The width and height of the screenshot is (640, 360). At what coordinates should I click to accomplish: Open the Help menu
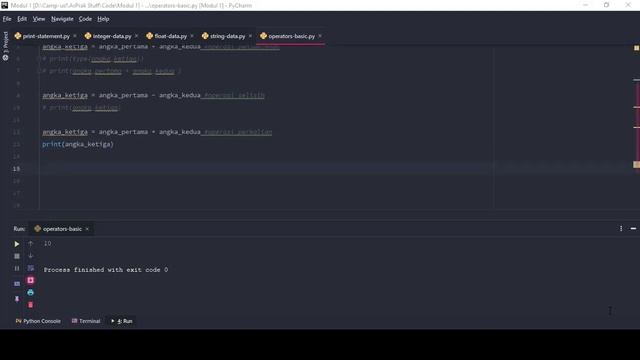click(x=103, y=19)
